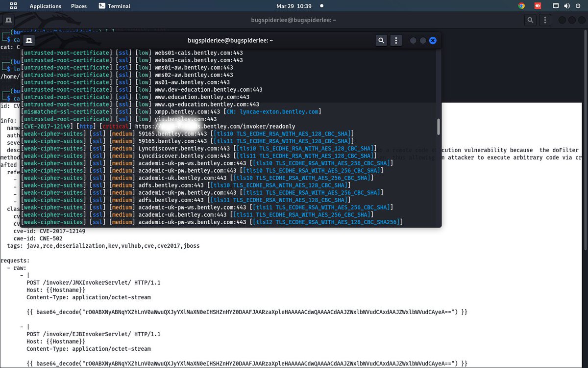Click xmpp.bentley.com:443 host
This screenshot has height=368, width=588.
[x=187, y=111]
